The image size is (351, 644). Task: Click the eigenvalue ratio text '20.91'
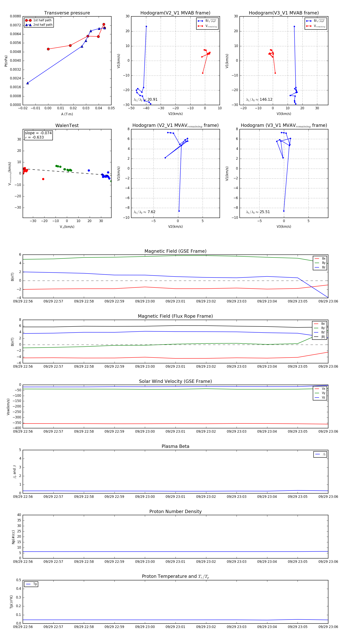tap(152, 100)
